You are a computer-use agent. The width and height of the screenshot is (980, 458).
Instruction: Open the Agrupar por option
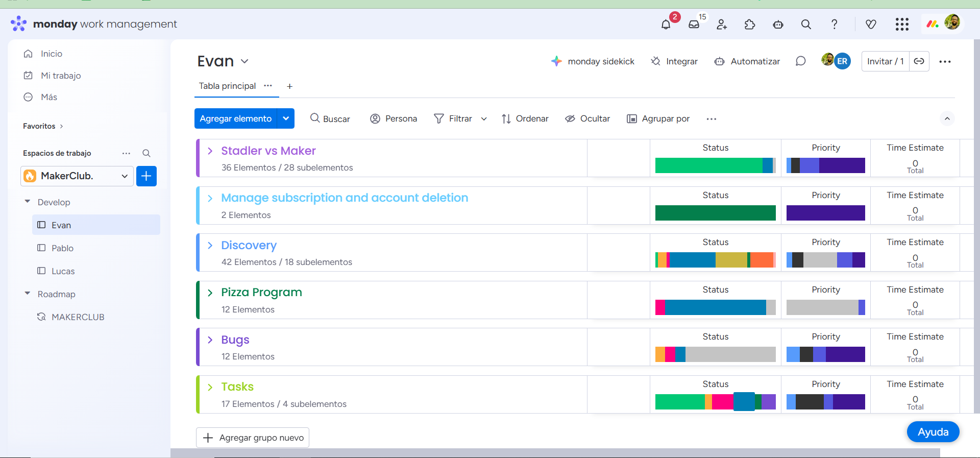(658, 118)
